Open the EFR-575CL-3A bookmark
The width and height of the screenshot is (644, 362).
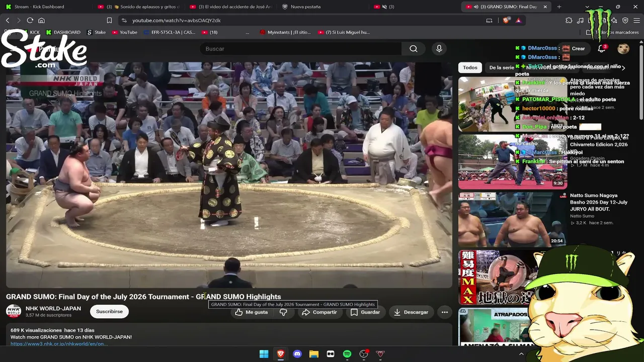point(170,32)
